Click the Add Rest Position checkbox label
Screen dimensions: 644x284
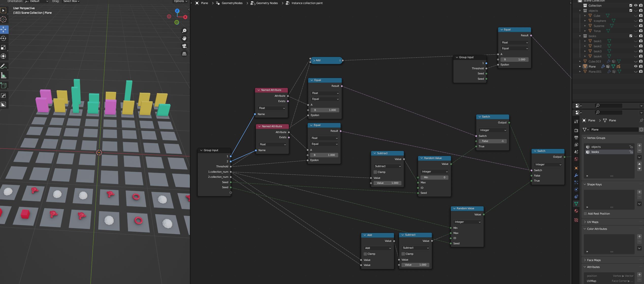pyautogui.click(x=599, y=214)
